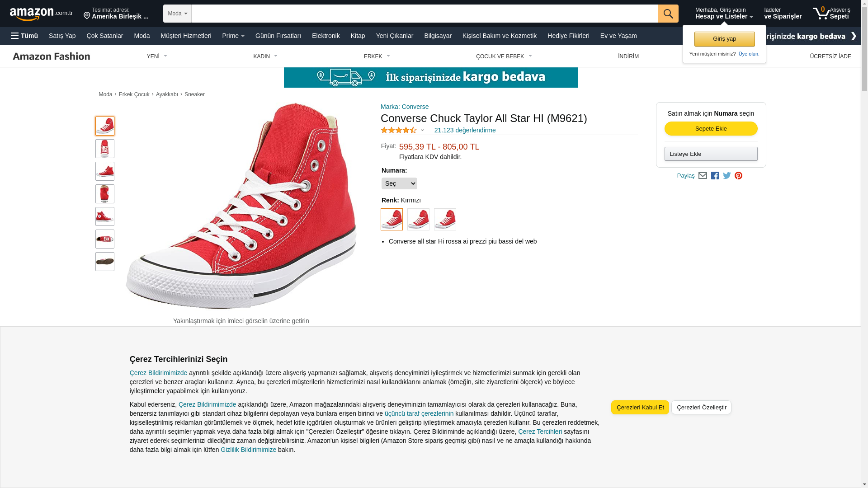Go to Amazon.com.tr home logo
This screenshot has height=488, width=868.
(41, 14)
